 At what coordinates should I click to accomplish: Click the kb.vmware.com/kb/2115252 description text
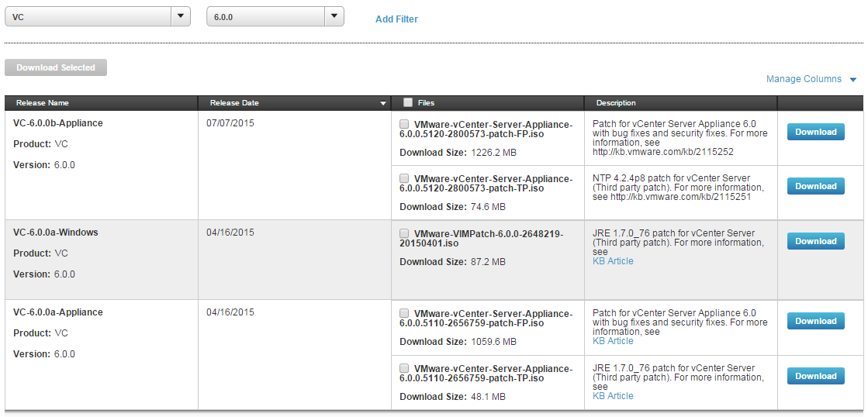pyautogui.click(x=662, y=152)
